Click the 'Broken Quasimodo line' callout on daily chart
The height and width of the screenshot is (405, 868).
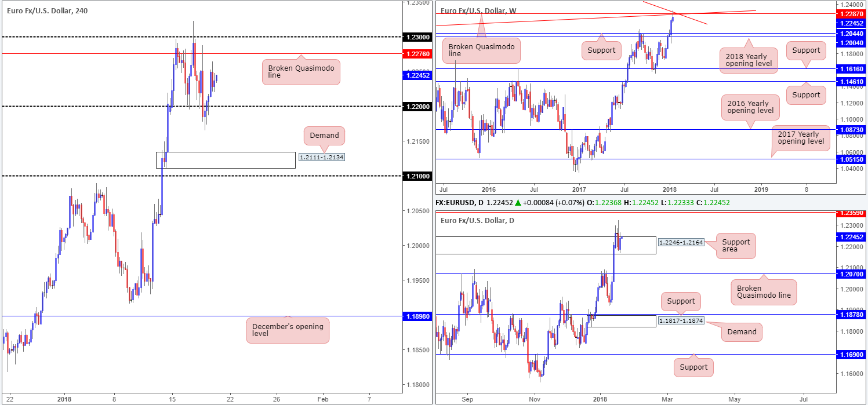click(x=763, y=292)
